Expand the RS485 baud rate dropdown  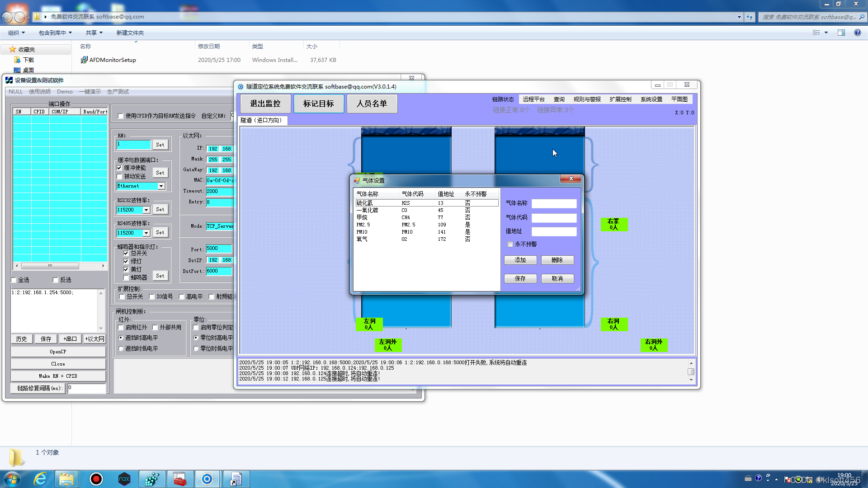pos(146,233)
